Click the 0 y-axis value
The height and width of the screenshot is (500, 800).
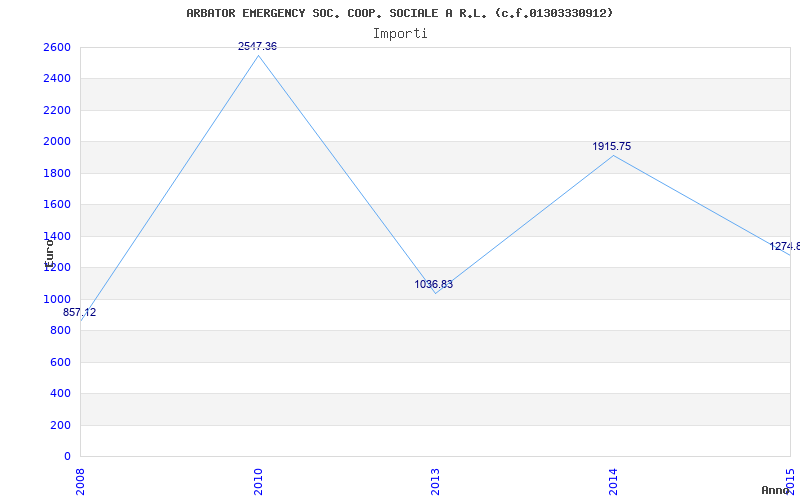click(67, 456)
